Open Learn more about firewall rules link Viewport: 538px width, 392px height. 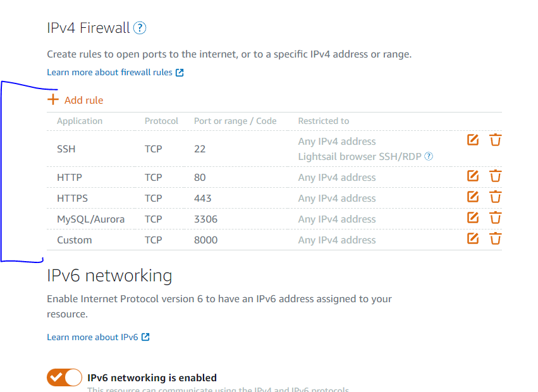click(109, 72)
